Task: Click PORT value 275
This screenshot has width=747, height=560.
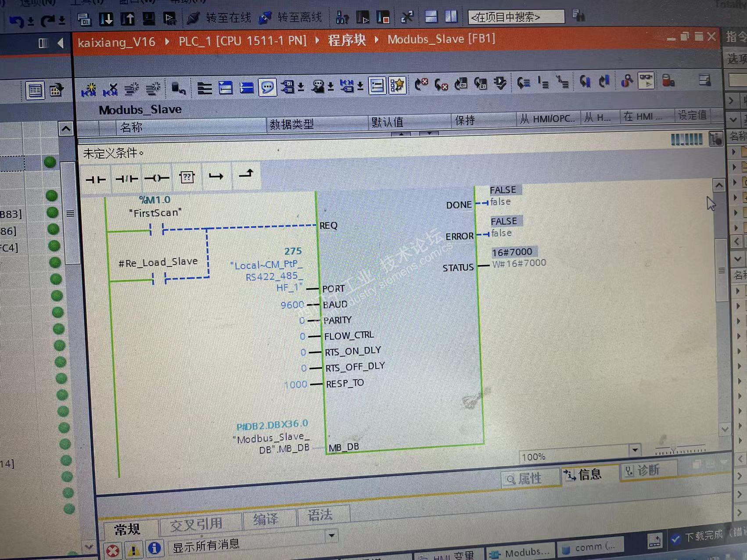Action: pos(293,251)
